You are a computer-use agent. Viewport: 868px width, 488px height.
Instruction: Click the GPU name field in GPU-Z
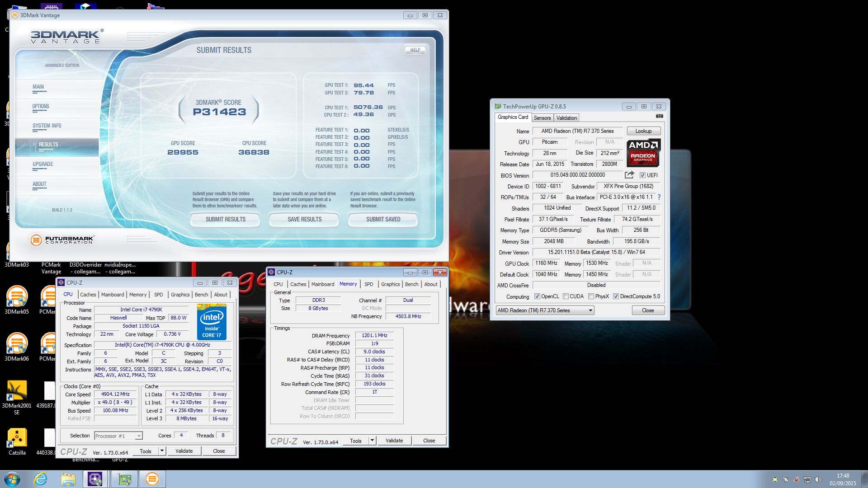tap(577, 131)
